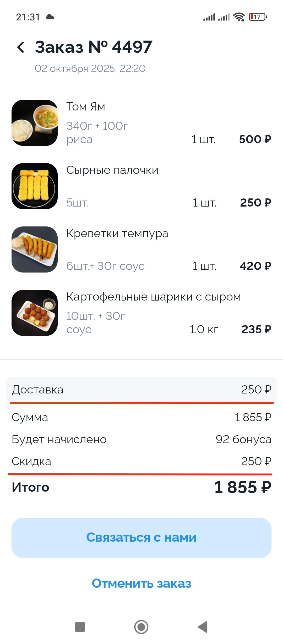The image size is (283, 644).
Task: Open the Том Ям soup thumbnail
Action: [x=35, y=123]
